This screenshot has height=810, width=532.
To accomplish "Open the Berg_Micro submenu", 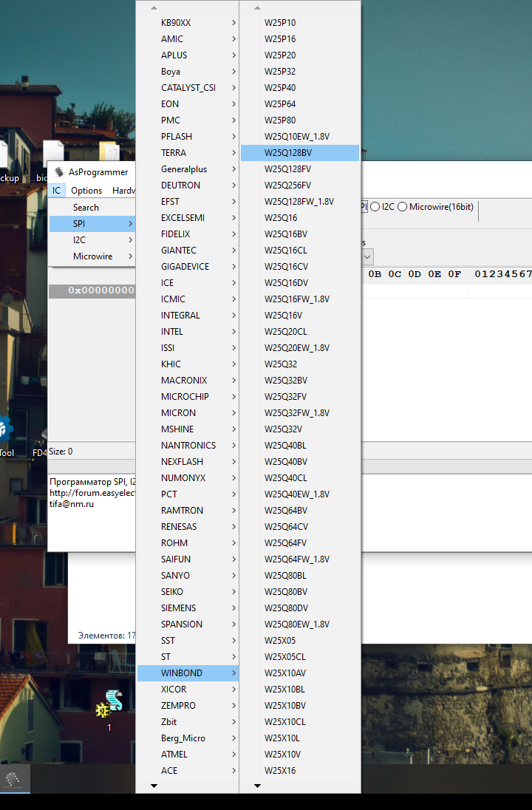I will tap(188, 738).
